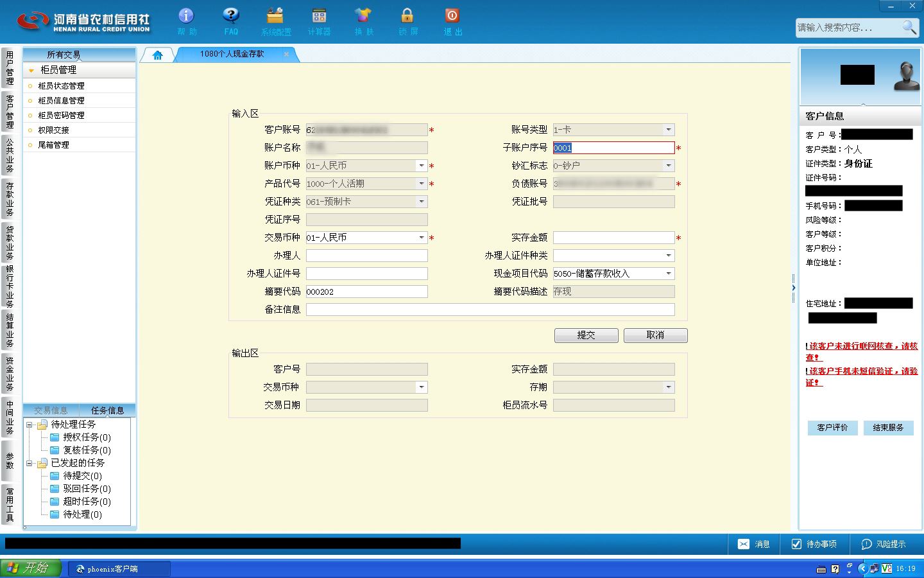The image size is (924, 578).
Task: Click the 结束服务 button
Action: (888, 428)
